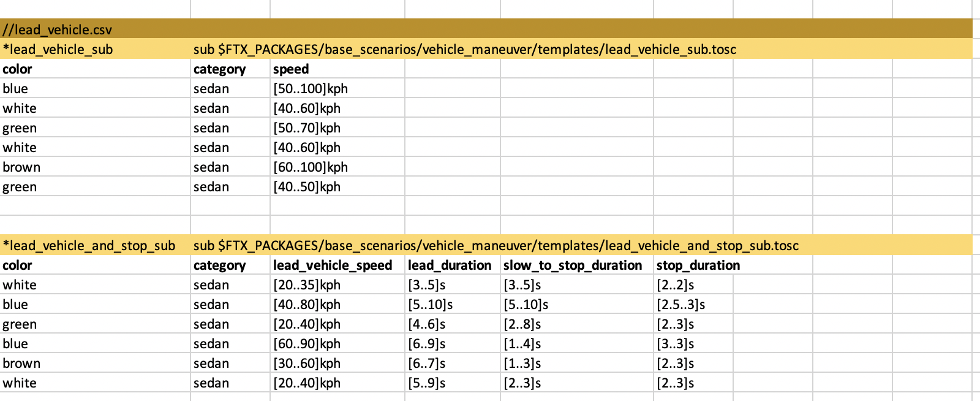Select the [40..80]kph lead vehicle speed cell

coord(307,305)
